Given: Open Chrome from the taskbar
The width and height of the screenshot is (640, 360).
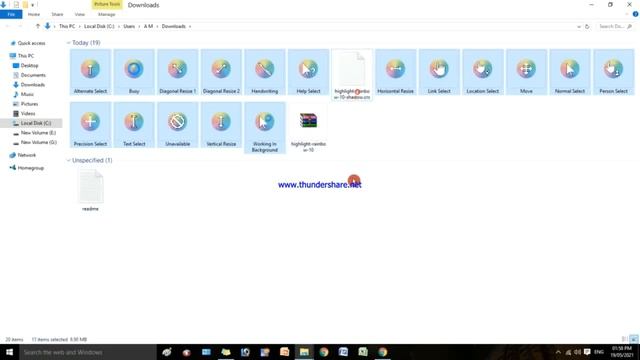Looking at the screenshot, I should (x=324, y=352).
